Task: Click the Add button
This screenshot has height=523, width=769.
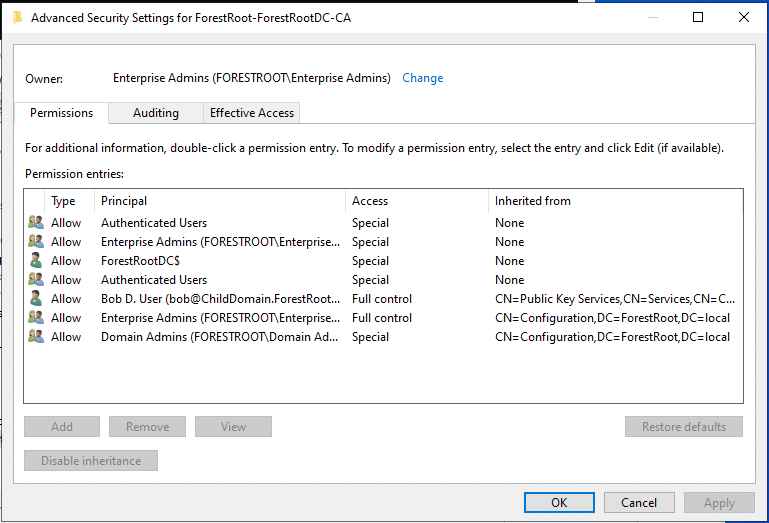Action: (62, 426)
